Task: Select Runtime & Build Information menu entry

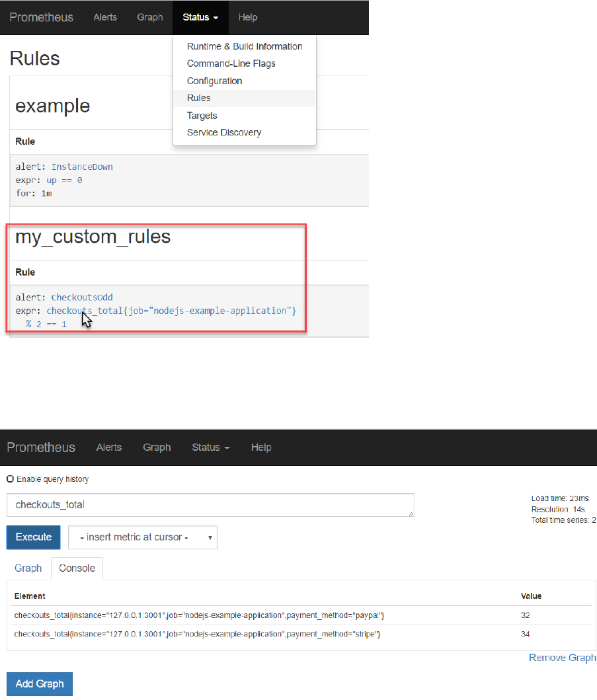Action: coord(244,46)
